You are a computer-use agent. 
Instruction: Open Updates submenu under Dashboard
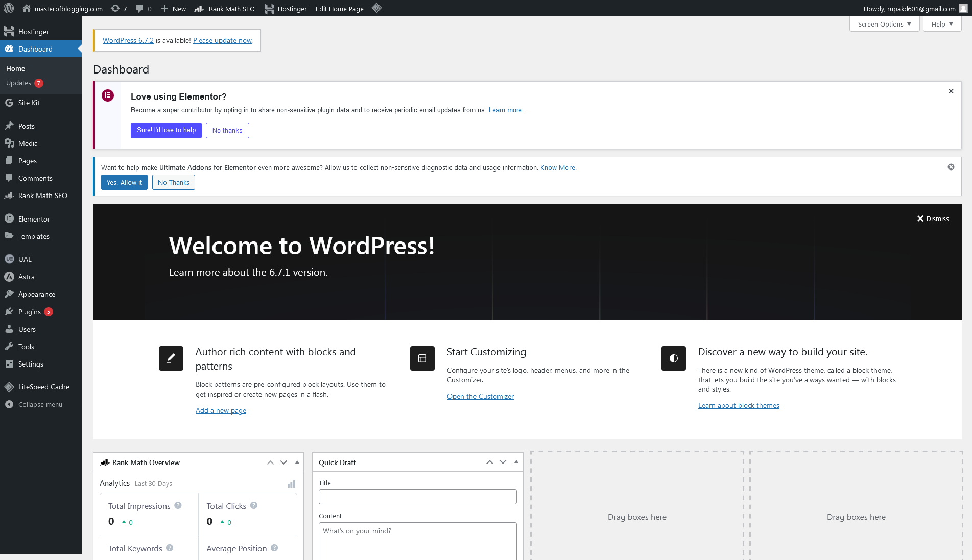pos(25,83)
